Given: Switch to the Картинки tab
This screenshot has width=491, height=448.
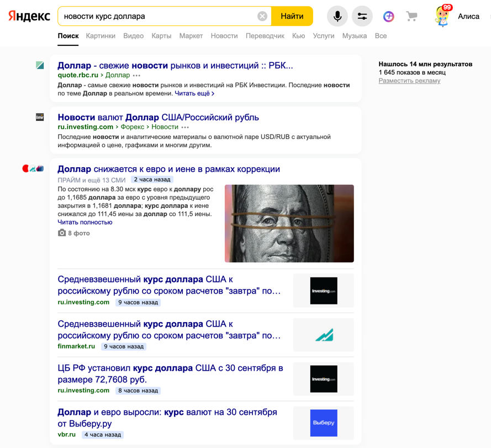Looking at the screenshot, I should tap(101, 36).
